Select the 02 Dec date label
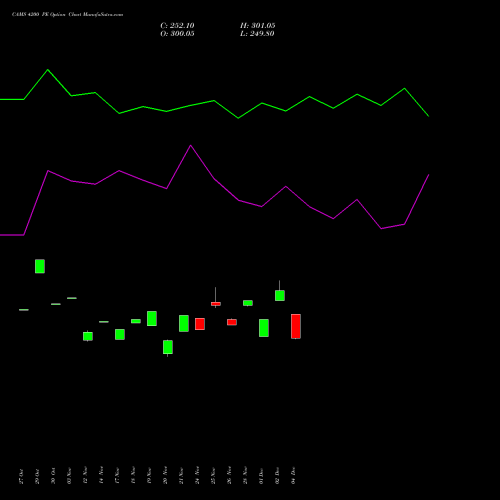This screenshot has width=500, height=500. click(277, 476)
